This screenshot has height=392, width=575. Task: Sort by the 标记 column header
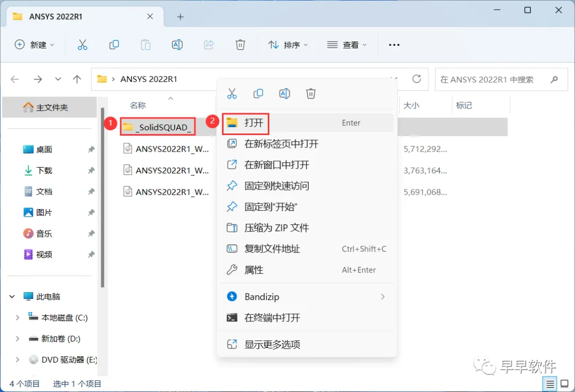click(464, 105)
